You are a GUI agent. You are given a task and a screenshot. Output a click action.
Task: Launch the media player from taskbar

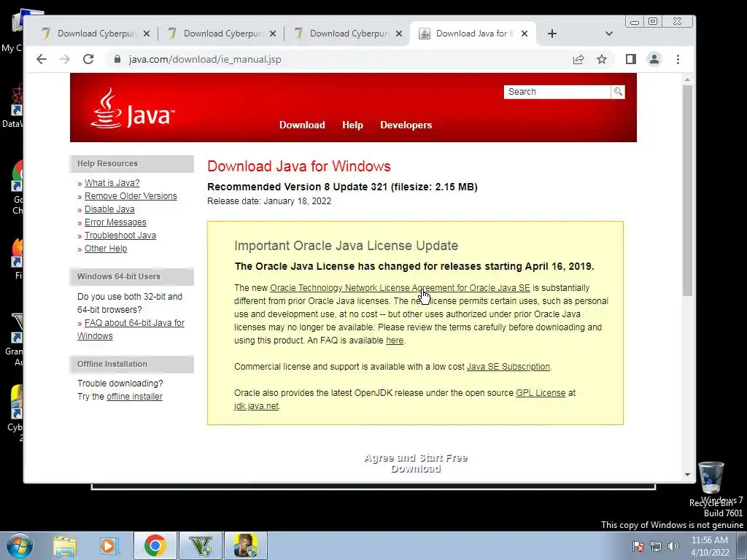click(108, 545)
